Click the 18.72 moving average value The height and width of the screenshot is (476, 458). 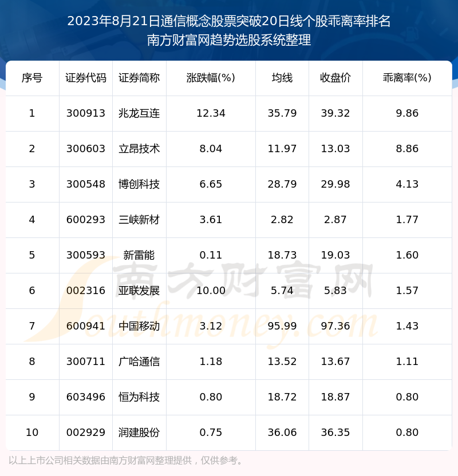pos(282,398)
